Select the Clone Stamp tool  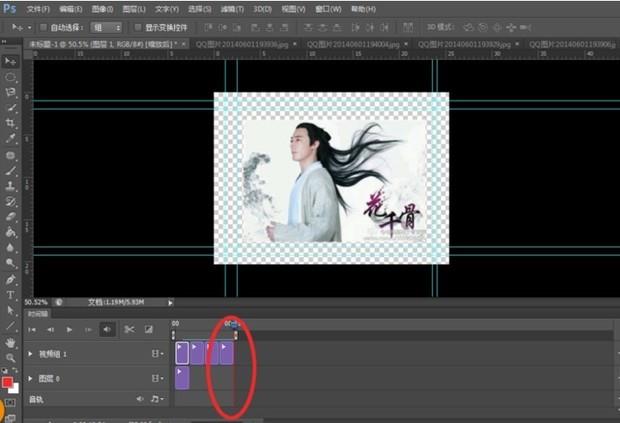(10, 186)
